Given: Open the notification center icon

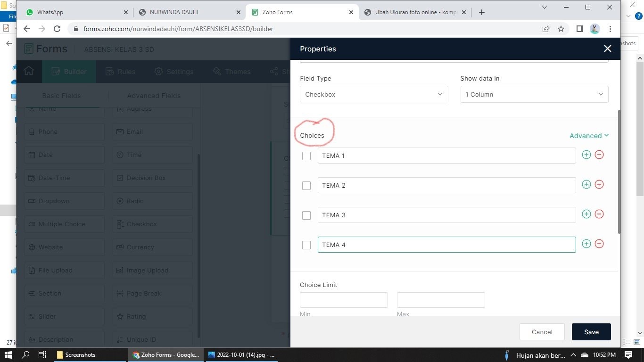Looking at the screenshot, I should pos(628,354).
